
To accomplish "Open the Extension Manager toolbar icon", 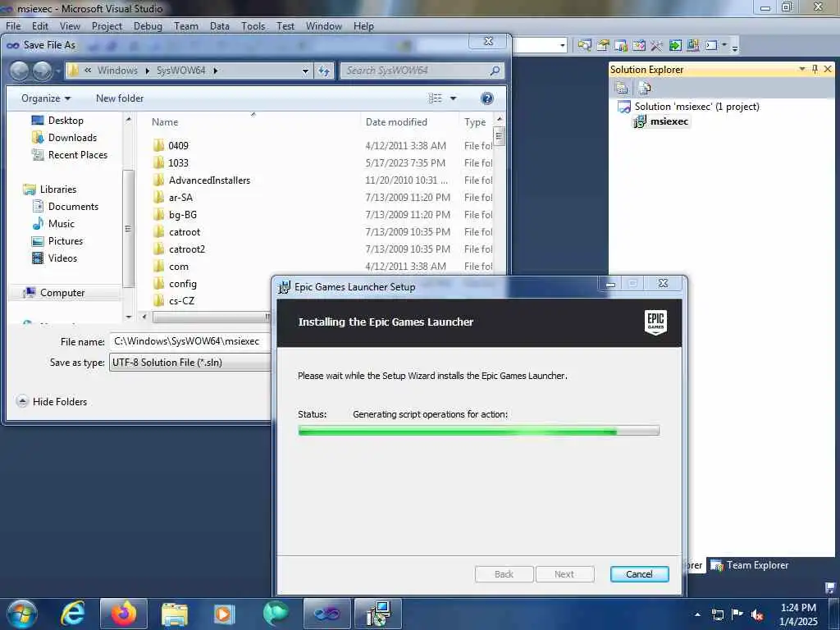I will coord(692,46).
